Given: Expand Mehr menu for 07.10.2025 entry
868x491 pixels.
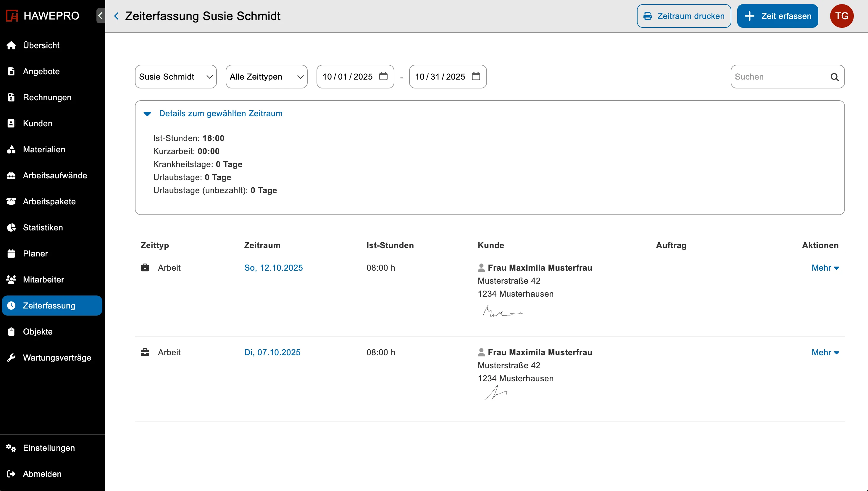Looking at the screenshot, I should pyautogui.click(x=825, y=352).
